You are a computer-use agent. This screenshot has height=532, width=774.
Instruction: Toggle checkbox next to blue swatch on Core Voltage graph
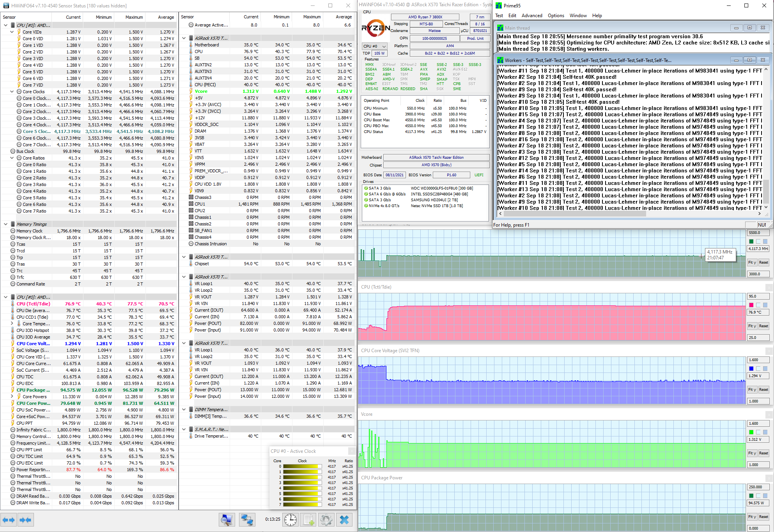tap(758, 369)
